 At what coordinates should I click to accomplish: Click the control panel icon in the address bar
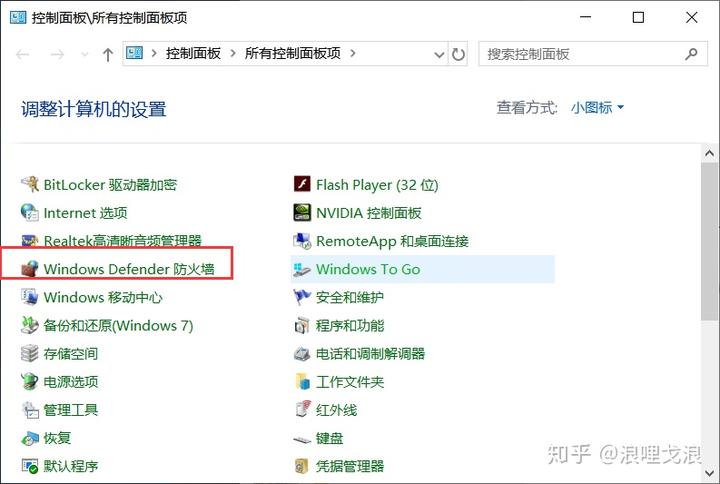[x=135, y=53]
